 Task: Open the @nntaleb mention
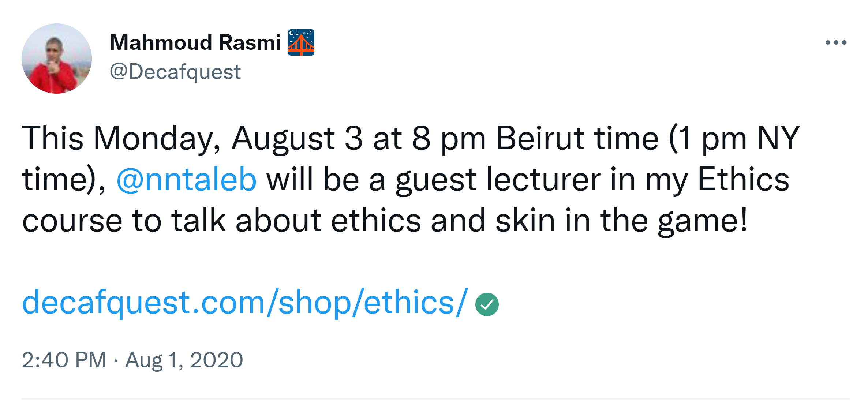pos(186,180)
